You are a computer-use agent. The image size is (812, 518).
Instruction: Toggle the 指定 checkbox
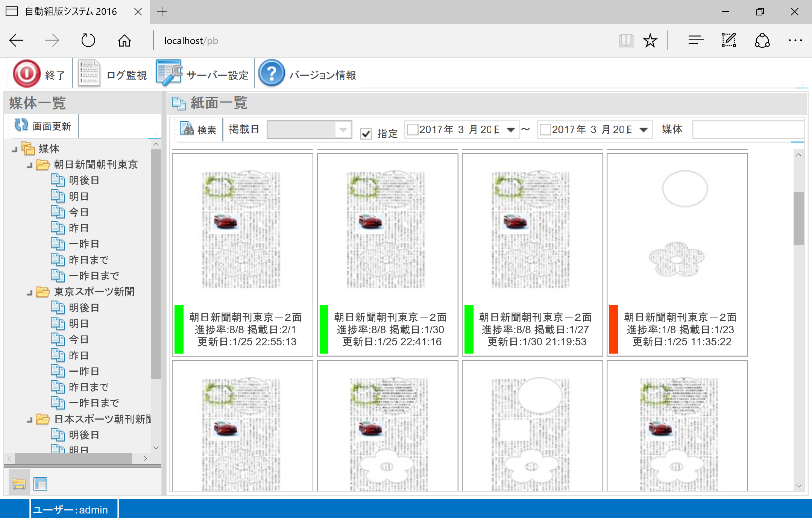pos(366,134)
